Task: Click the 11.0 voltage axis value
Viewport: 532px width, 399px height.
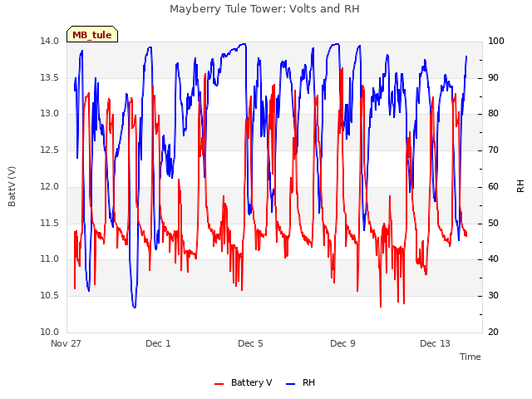Action: coord(50,259)
